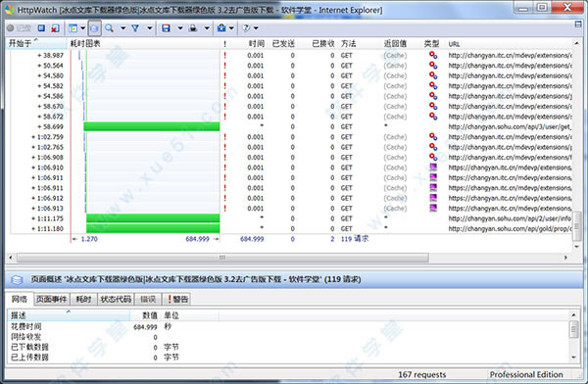Open the dropdown arrow beside the Help icon
This screenshot has height=384, width=588.
click(x=256, y=28)
